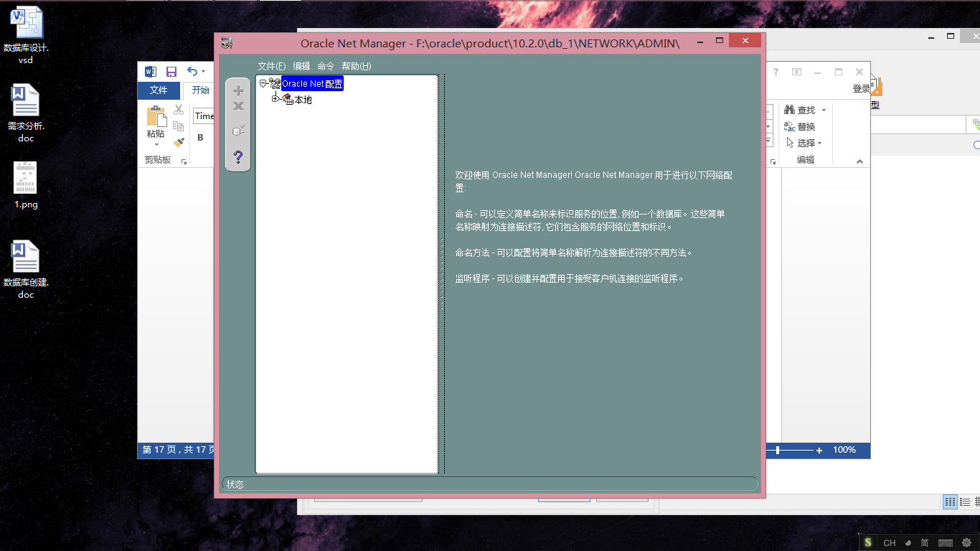
Task: Click the Format Painter brush icon
Action: click(179, 143)
